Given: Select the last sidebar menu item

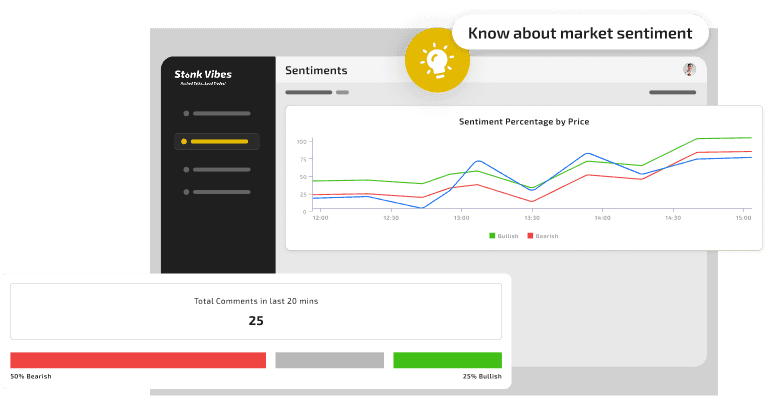Looking at the screenshot, I should [x=216, y=192].
